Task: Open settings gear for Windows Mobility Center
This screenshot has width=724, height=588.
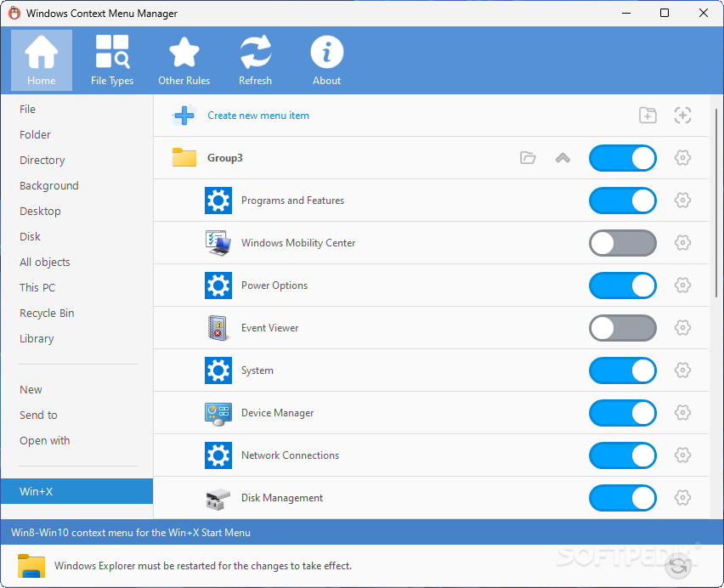Action: 682,243
